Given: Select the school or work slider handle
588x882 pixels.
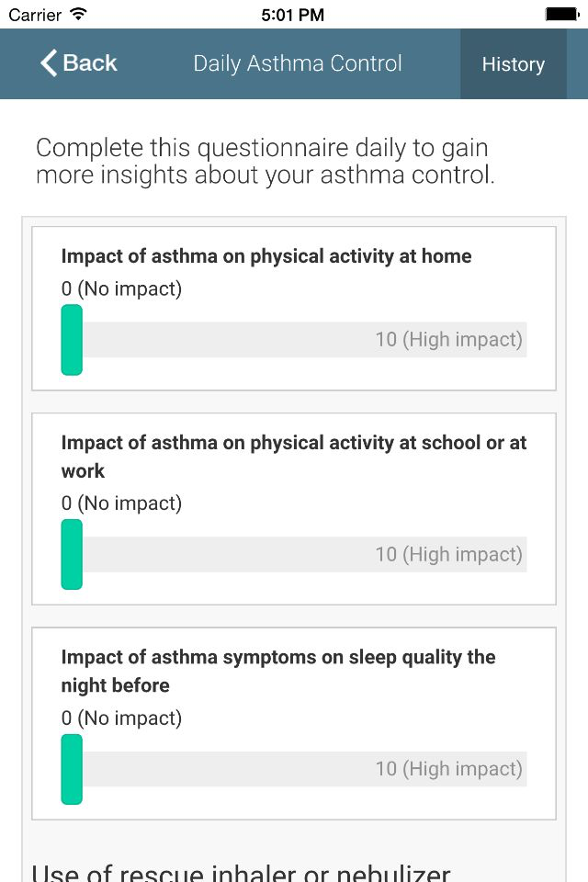Looking at the screenshot, I should click(72, 554).
